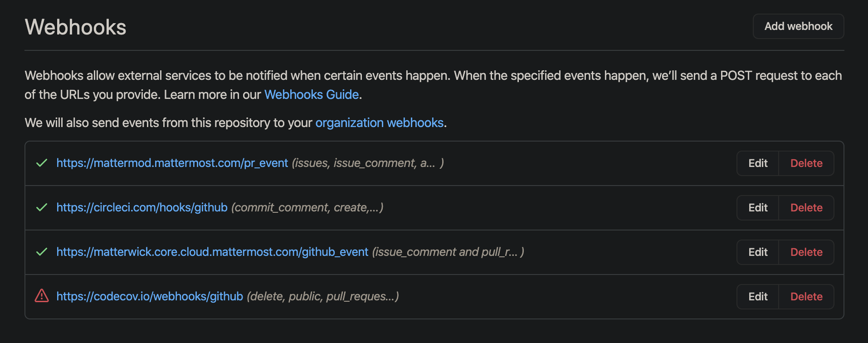
Task: Open the codecov.io/webhooks/github webhook URL
Action: [150, 296]
